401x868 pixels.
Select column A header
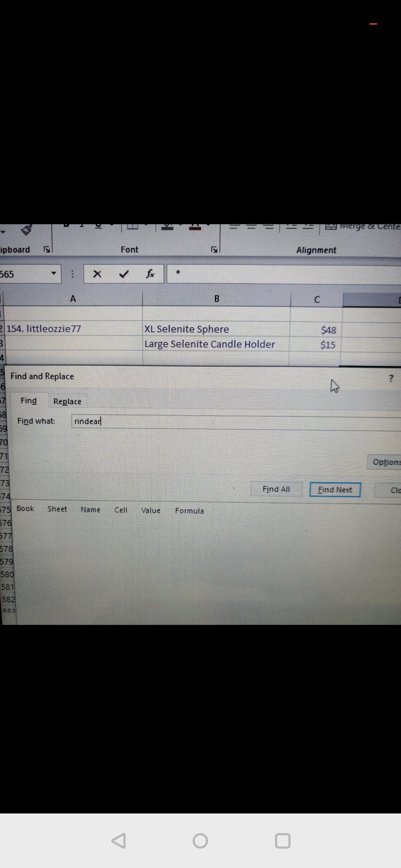click(73, 299)
